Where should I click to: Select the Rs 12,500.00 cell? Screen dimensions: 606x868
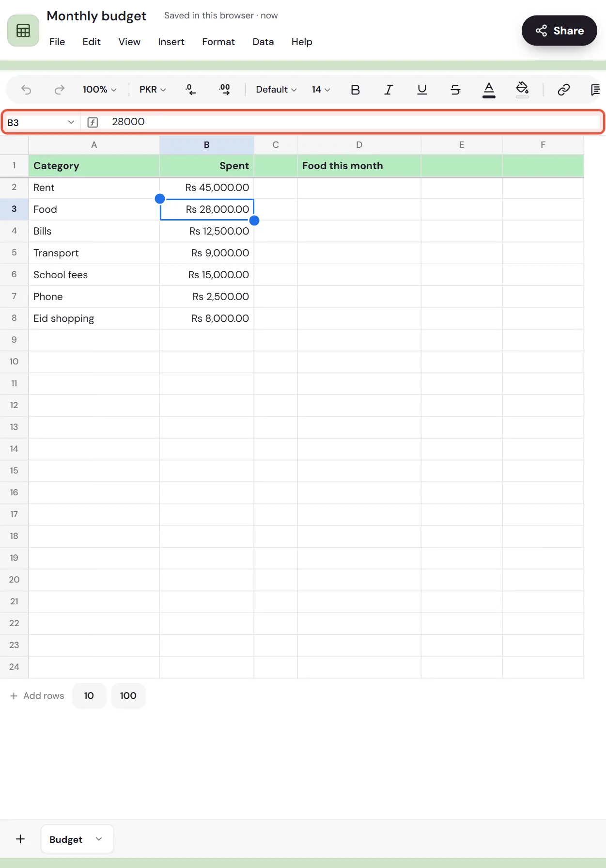207,231
